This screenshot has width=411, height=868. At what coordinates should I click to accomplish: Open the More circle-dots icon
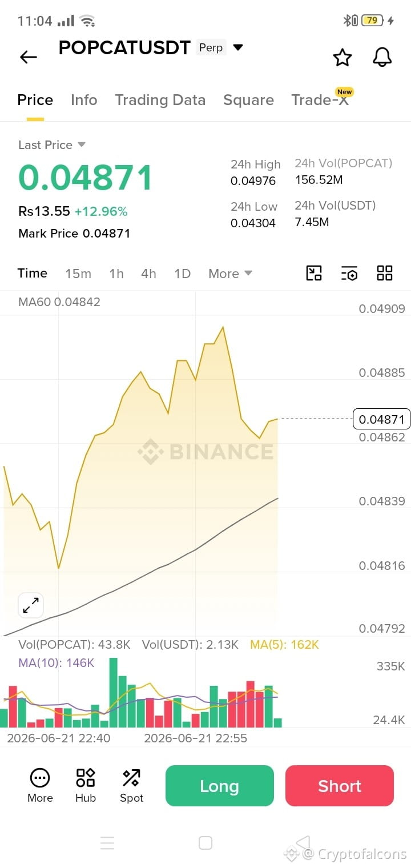[x=40, y=785]
